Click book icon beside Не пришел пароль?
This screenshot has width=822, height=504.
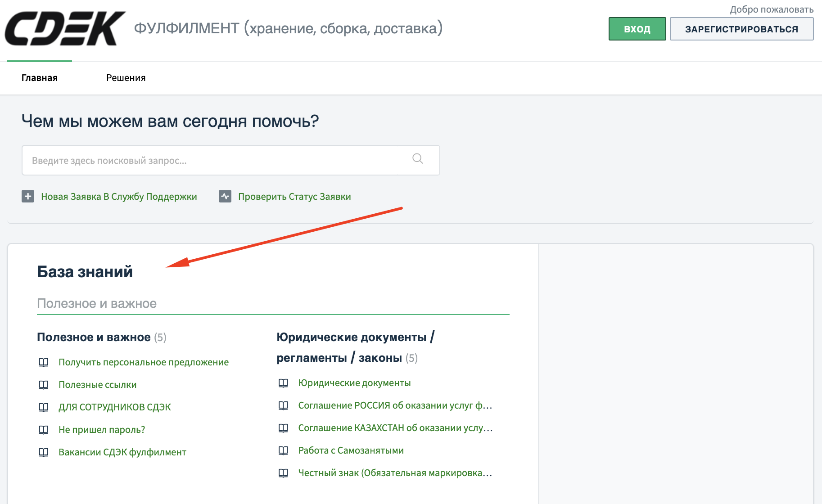(44, 430)
